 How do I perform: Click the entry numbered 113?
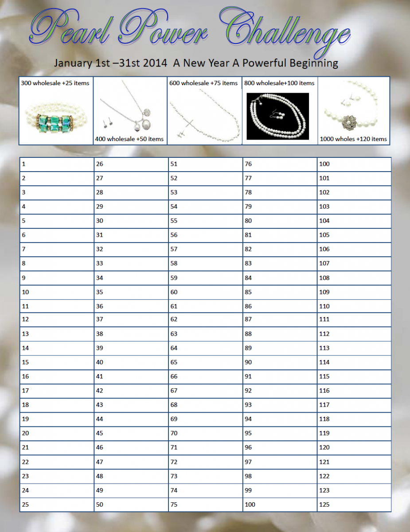[354, 348]
